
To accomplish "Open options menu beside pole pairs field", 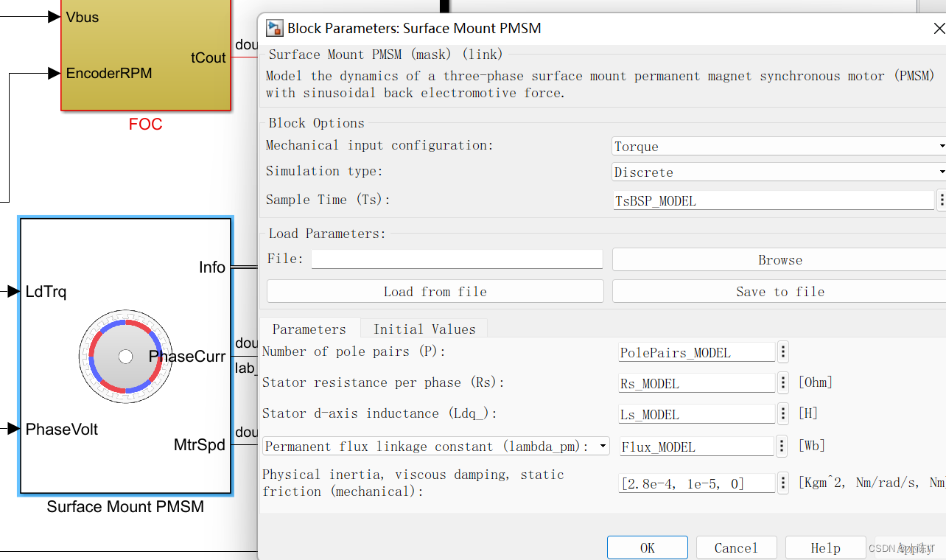I will click(x=783, y=352).
